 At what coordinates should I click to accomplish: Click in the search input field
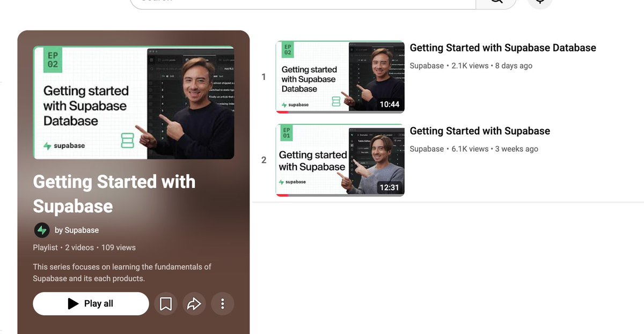click(303, 2)
